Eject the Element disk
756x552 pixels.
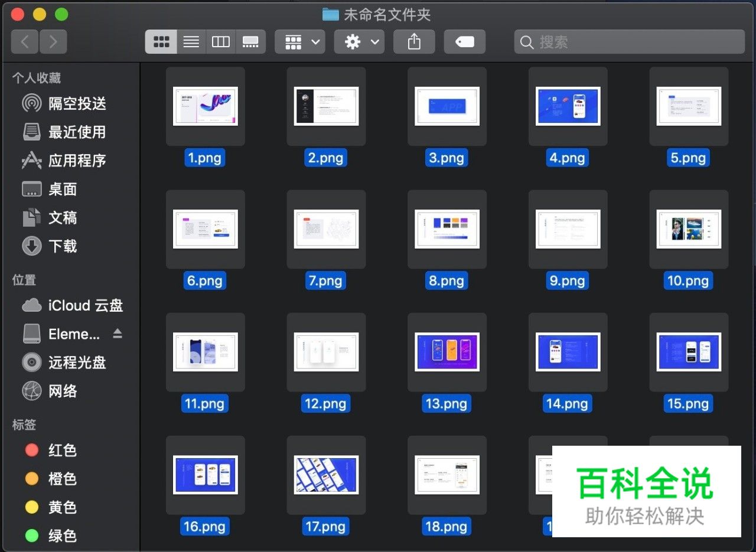pyautogui.click(x=118, y=334)
